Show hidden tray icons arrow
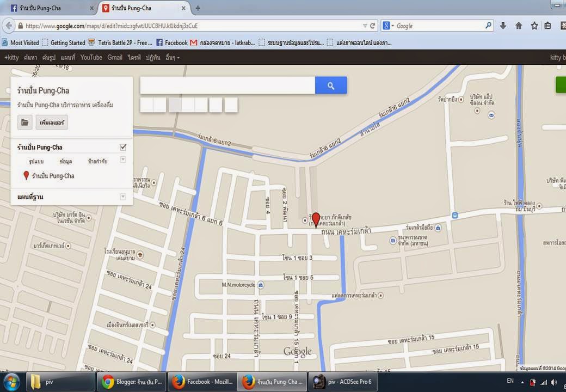The height and width of the screenshot is (392, 566). (522, 382)
